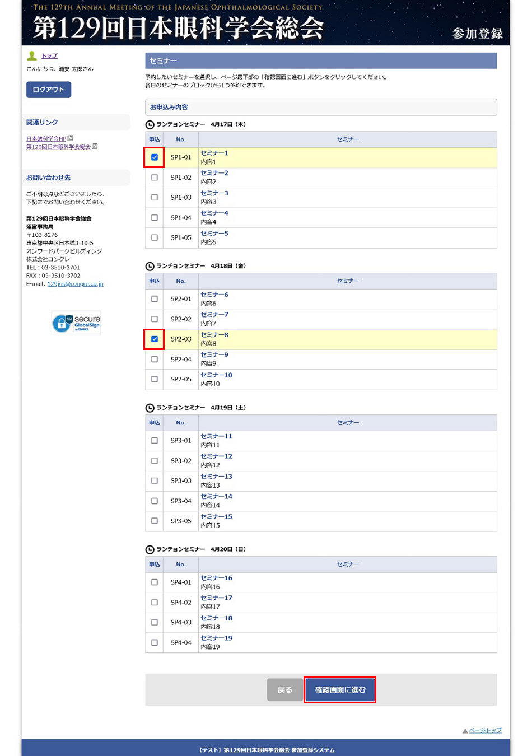Open the セミナー3 link
The image size is (532, 756).
pyautogui.click(x=214, y=193)
